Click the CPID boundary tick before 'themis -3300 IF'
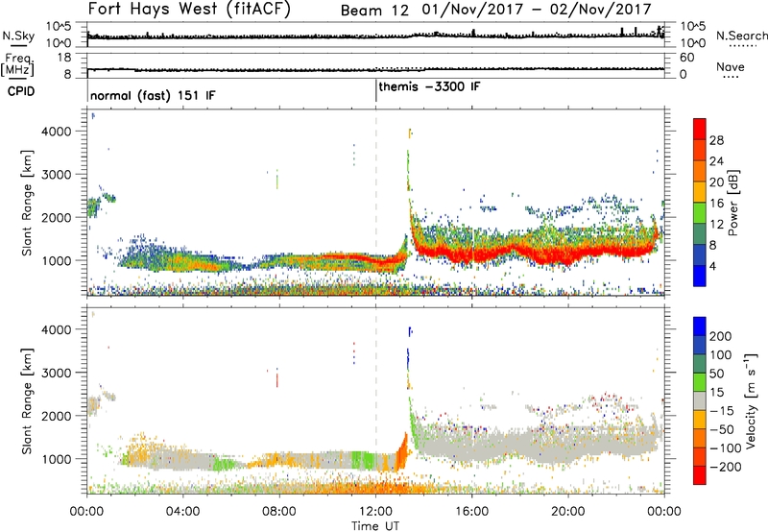This screenshot has width=768, height=532. (376, 91)
